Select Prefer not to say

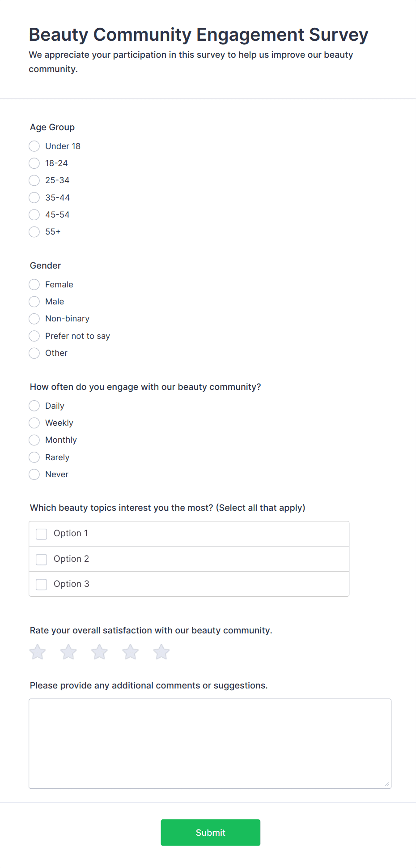tap(34, 336)
